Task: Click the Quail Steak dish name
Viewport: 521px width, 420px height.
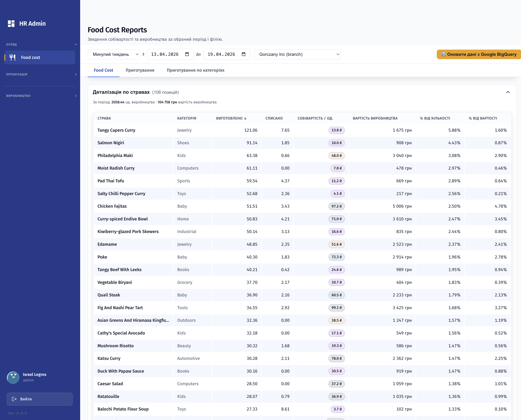Action: 109,295
